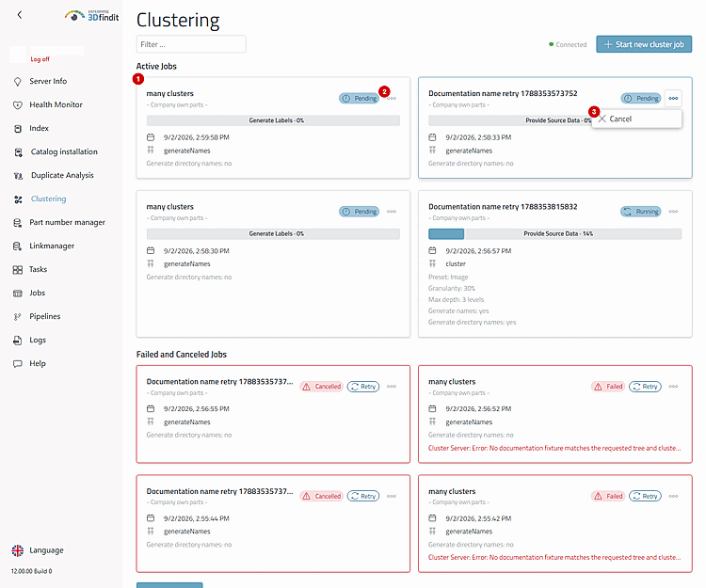Click Cancelled badge on 2:55:44 PM job
This screenshot has height=588, width=706.
tap(322, 496)
